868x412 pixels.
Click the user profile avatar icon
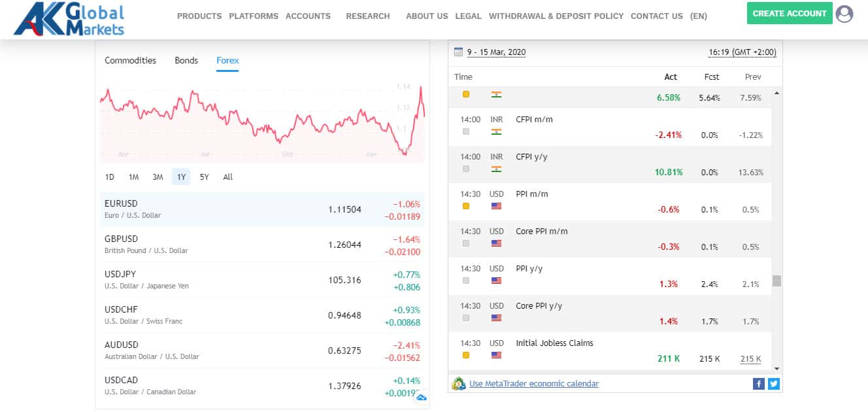tap(844, 14)
